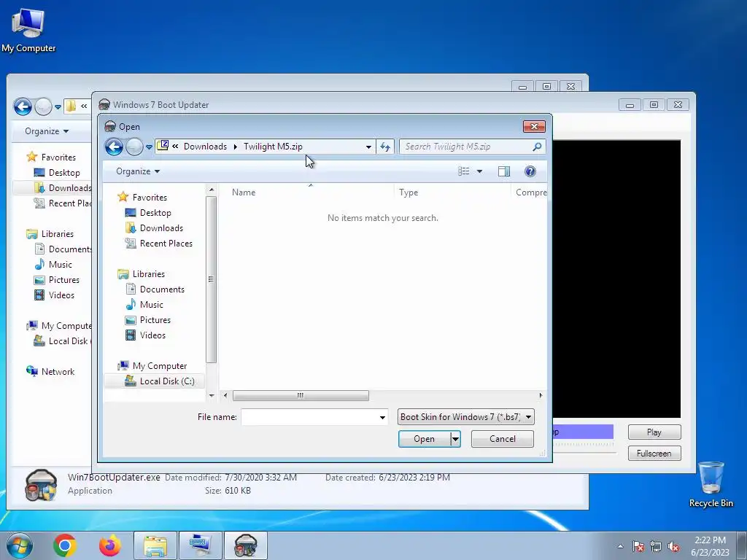Click Forward arrow in Open dialog
The width and height of the screenshot is (747, 560).
(134, 147)
